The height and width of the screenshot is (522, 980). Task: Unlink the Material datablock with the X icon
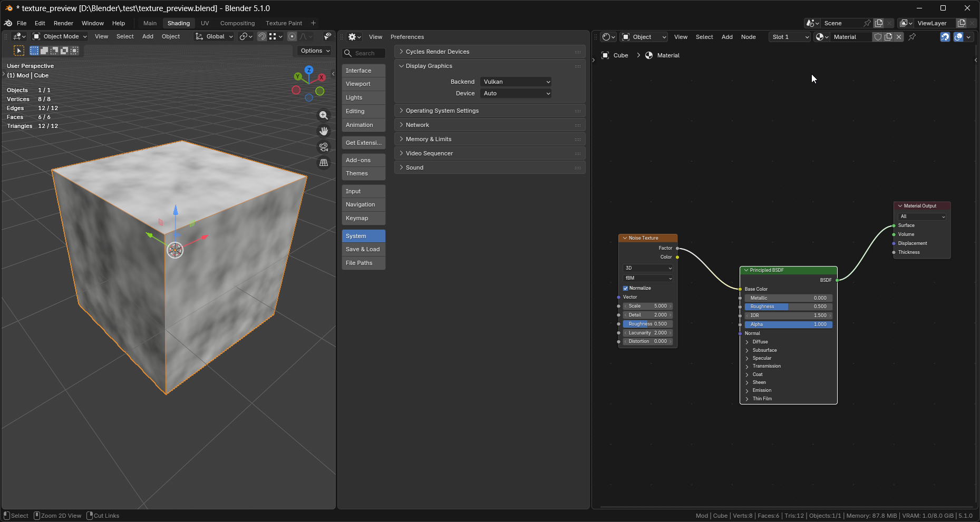pyautogui.click(x=899, y=37)
